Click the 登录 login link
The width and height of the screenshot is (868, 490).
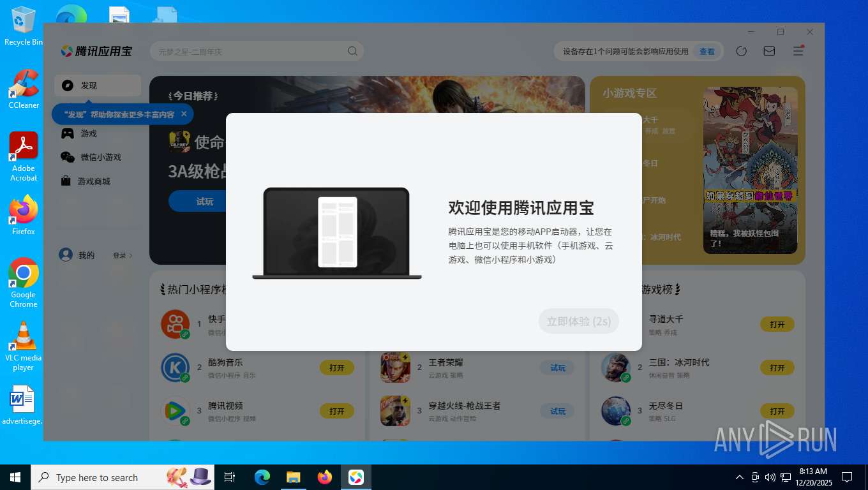(123, 255)
